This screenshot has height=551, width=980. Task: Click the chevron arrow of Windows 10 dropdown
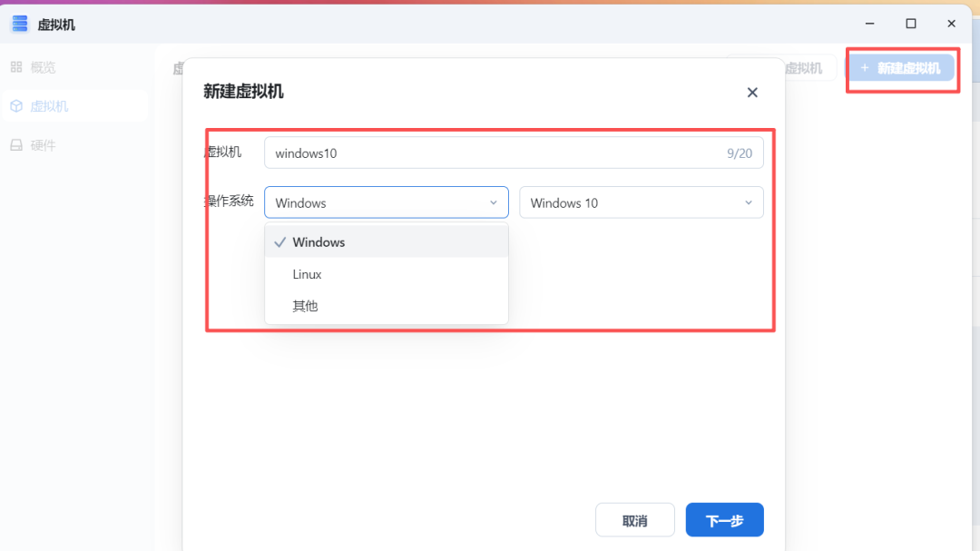click(x=748, y=202)
